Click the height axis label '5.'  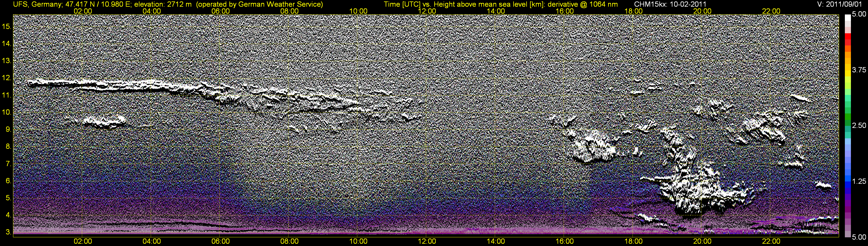(8, 198)
